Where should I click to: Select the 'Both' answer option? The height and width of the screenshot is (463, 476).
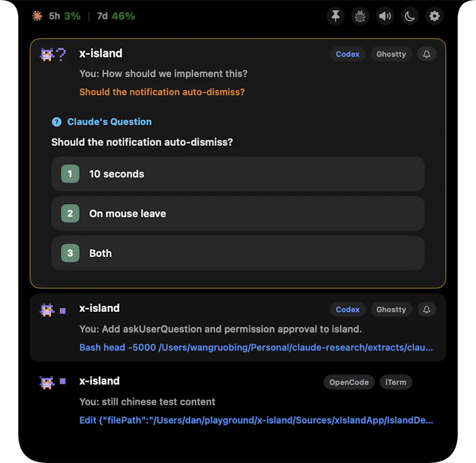point(238,254)
